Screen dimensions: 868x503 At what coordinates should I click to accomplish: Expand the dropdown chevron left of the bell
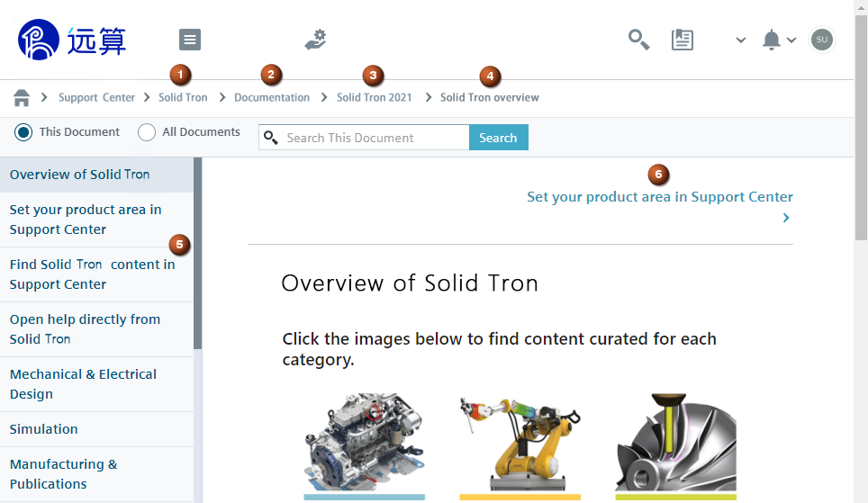click(740, 40)
